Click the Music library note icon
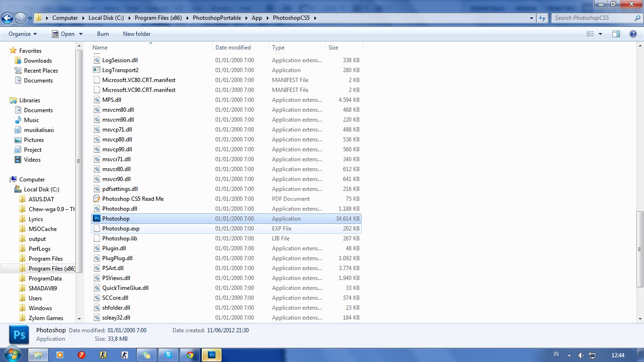The width and height of the screenshot is (644, 362). click(18, 120)
